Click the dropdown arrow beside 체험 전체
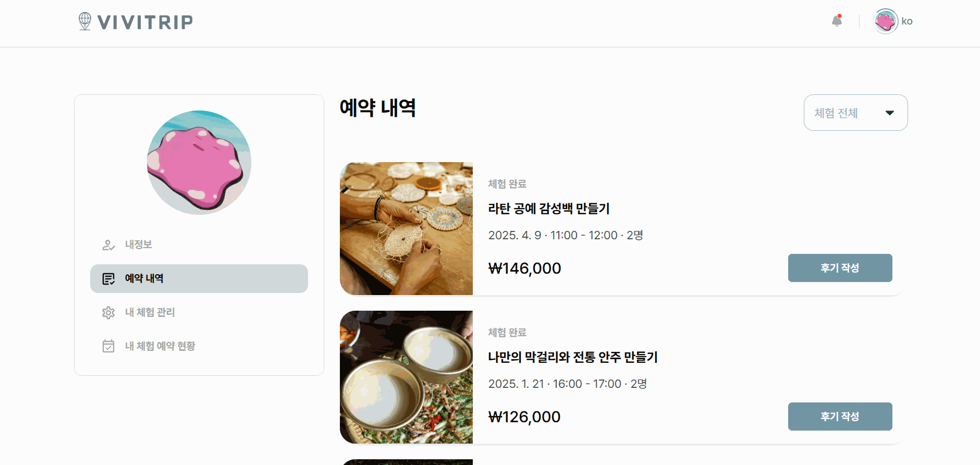Screen dimensions: 980x465 pos(890,113)
